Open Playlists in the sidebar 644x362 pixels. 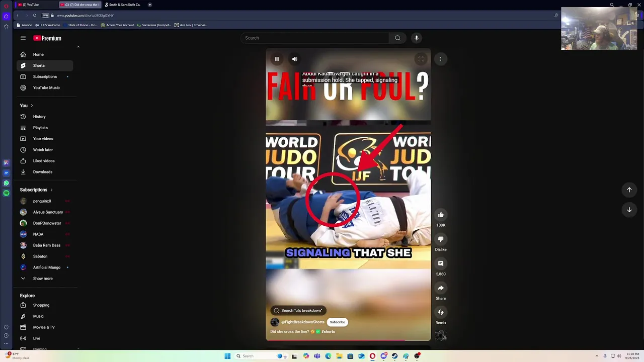[45, 128]
